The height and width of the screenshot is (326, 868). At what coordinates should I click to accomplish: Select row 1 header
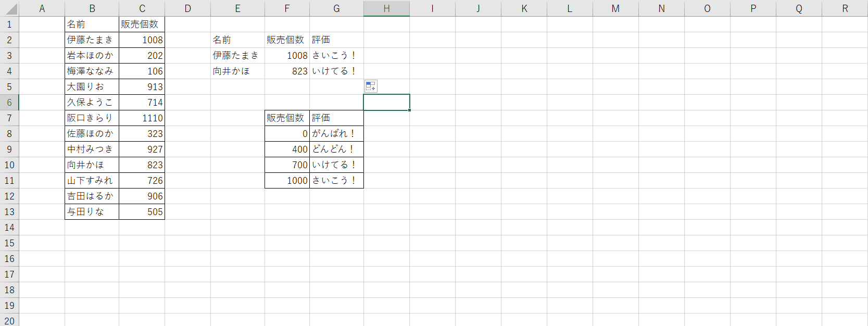coord(9,24)
